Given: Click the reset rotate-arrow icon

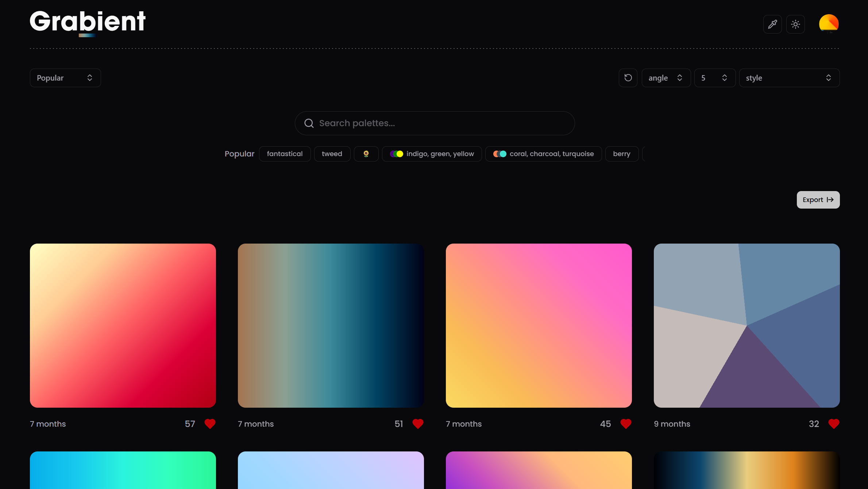Looking at the screenshot, I should coord(628,78).
